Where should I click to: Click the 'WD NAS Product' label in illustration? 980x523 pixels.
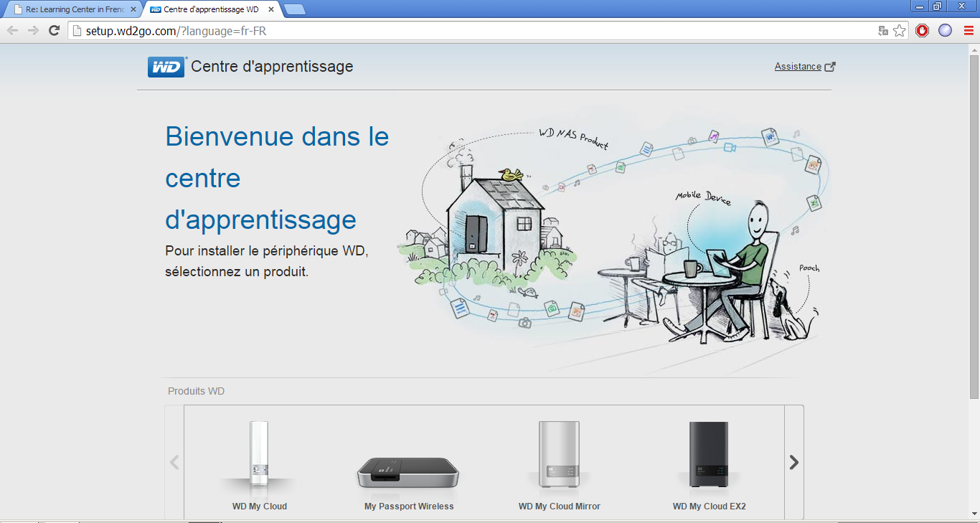click(x=573, y=138)
